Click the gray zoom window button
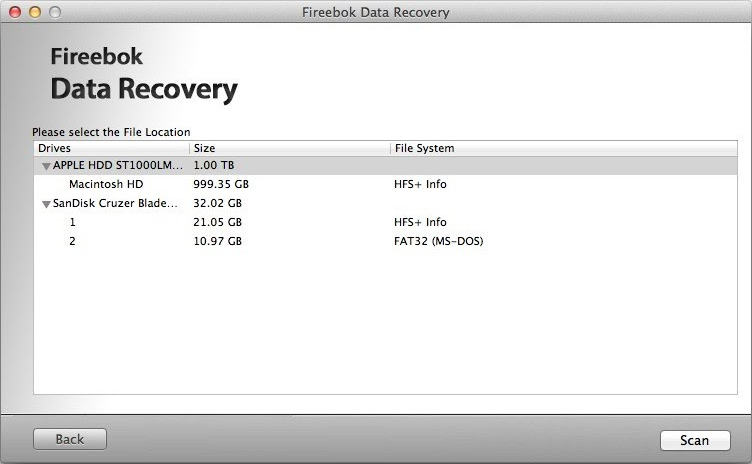 [x=55, y=12]
